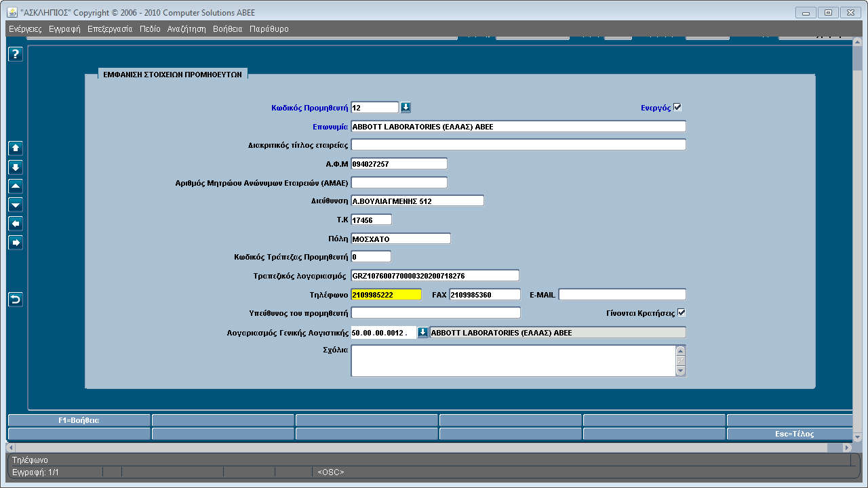This screenshot has width=868, height=488.
Task: Click the Κωδικός Τράπεζας Προμηθευτή field
Action: 371,256
